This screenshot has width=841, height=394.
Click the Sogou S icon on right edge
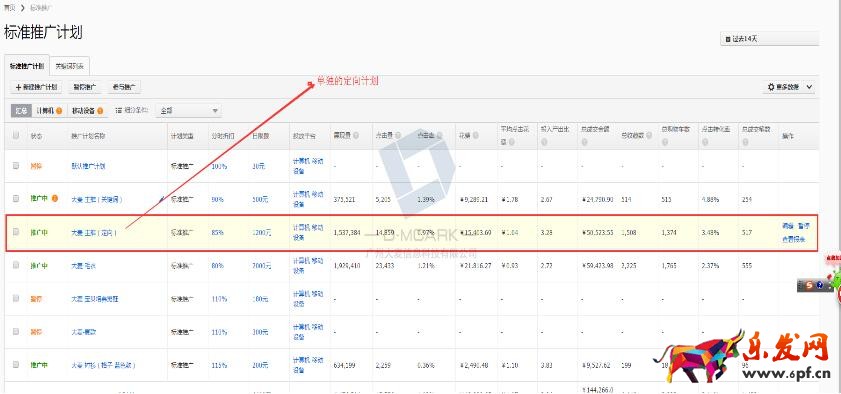coord(809,286)
